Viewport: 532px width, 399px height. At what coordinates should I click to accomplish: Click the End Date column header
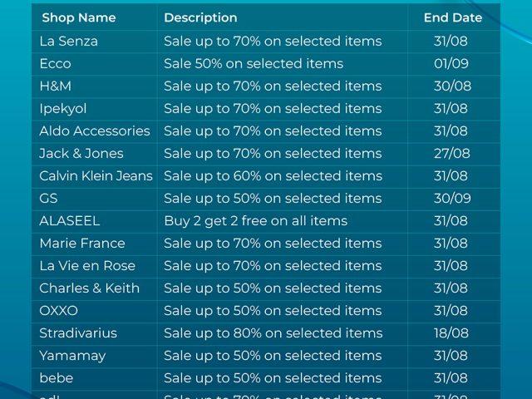(x=452, y=17)
